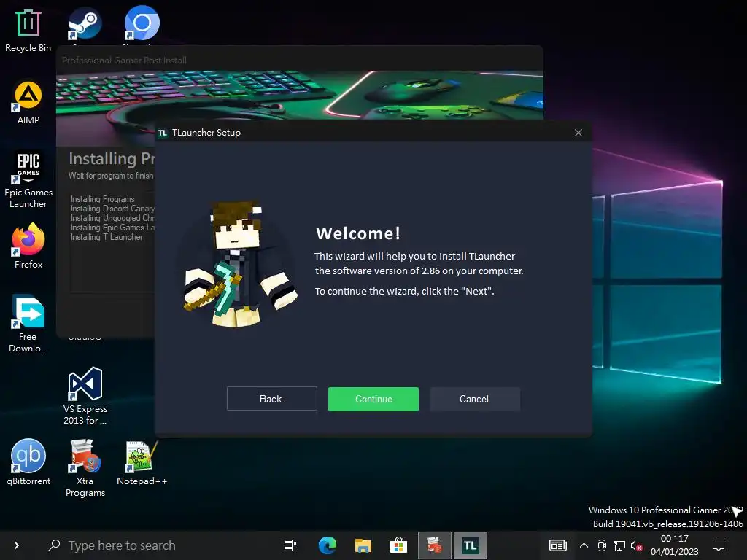The image size is (747, 560).
Task: Select the VS Express 2013 shortcut
Action: pos(85,396)
